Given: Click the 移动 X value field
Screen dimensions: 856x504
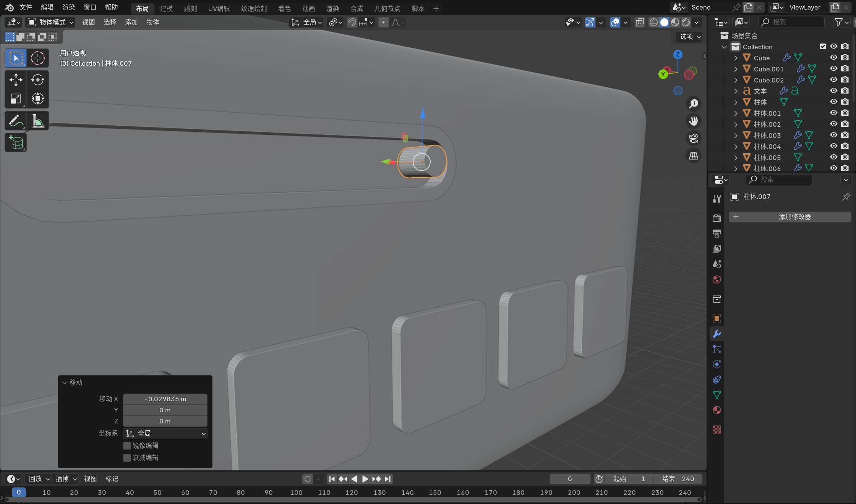Looking at the screenshot, I should (x=165, y=399).
